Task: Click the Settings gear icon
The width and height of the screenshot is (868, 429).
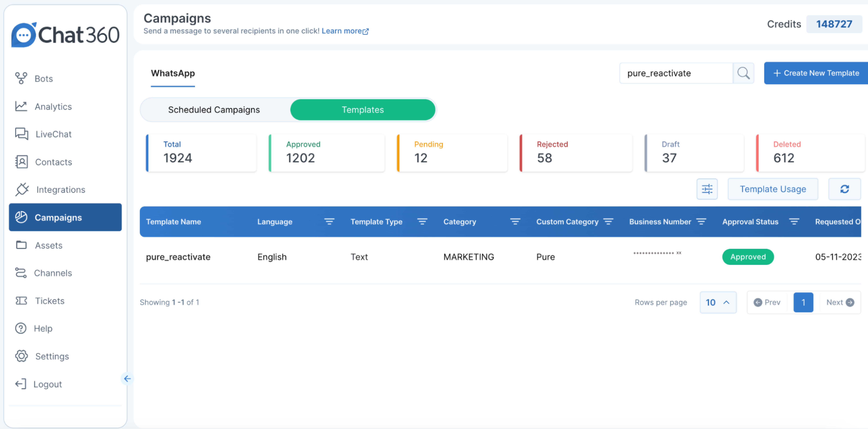Action: (x=21, y=356)
